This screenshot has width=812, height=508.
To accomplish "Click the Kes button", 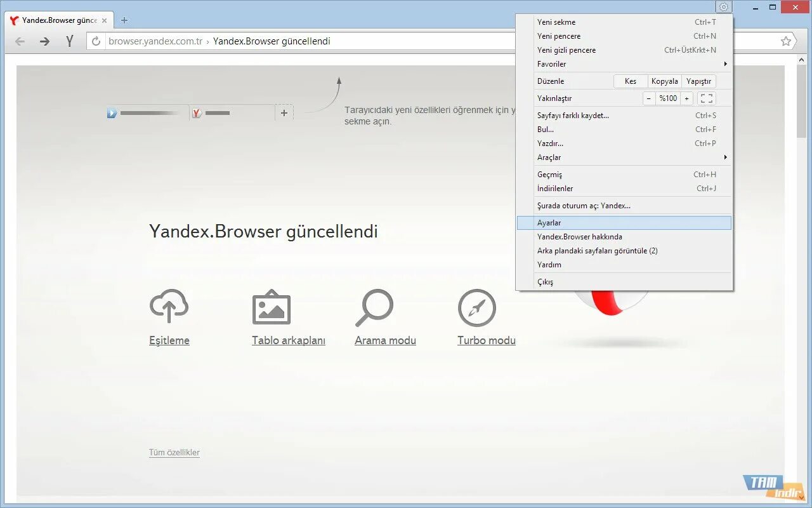I will pos(631,81).
